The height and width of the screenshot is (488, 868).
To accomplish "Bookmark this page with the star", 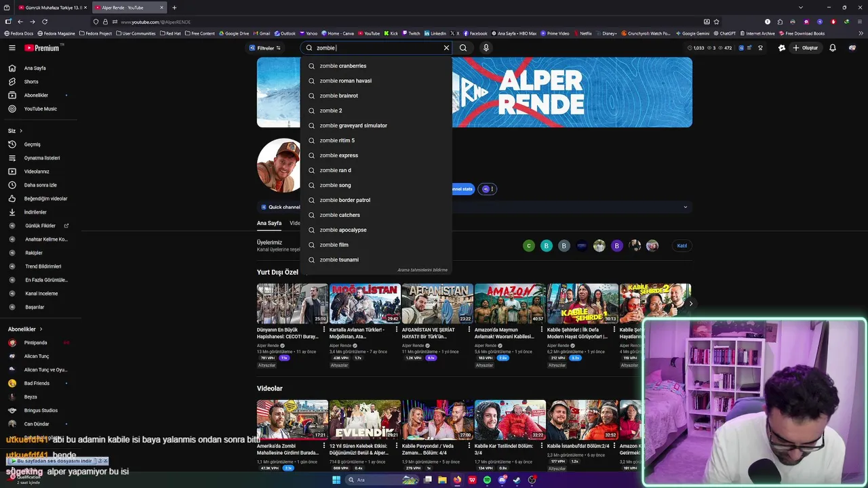I will [716, 22].
